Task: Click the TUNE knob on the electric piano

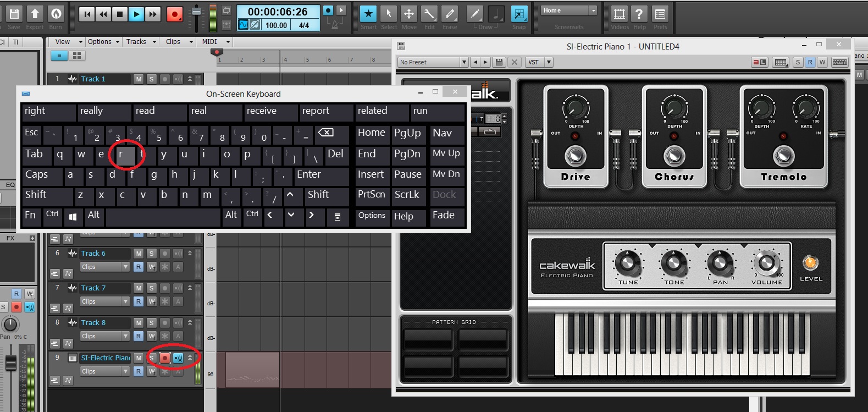Action: (x=628, y=262)
